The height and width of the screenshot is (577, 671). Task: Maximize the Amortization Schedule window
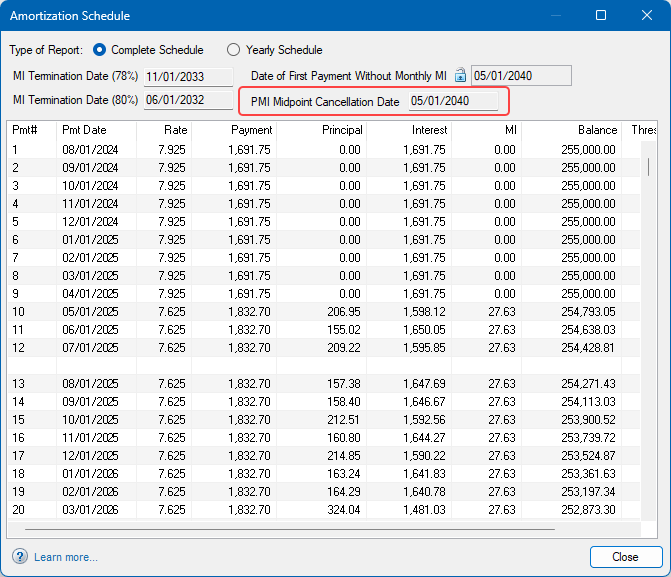[600, 16]
